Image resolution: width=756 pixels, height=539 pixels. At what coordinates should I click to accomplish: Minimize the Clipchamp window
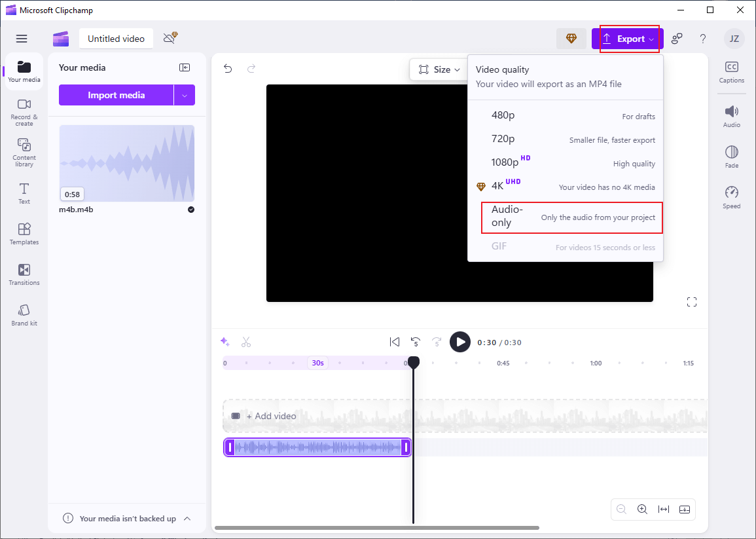click(680, 10)
